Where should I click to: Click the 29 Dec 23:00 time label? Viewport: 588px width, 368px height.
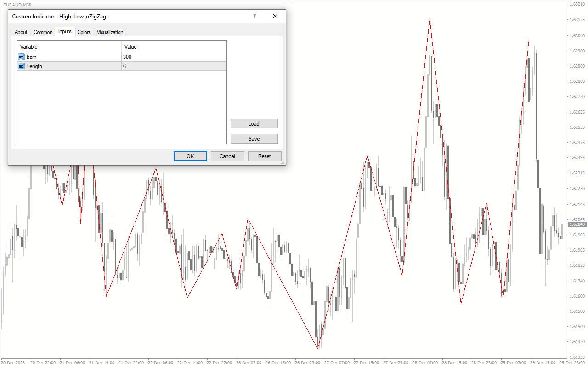pos(572,363)
